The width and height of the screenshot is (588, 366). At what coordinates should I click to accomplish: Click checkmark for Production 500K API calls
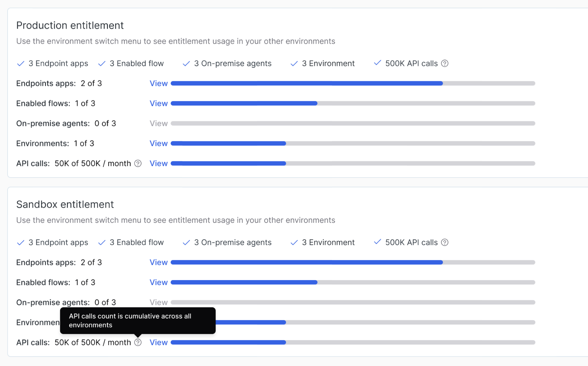coord(378,63)
